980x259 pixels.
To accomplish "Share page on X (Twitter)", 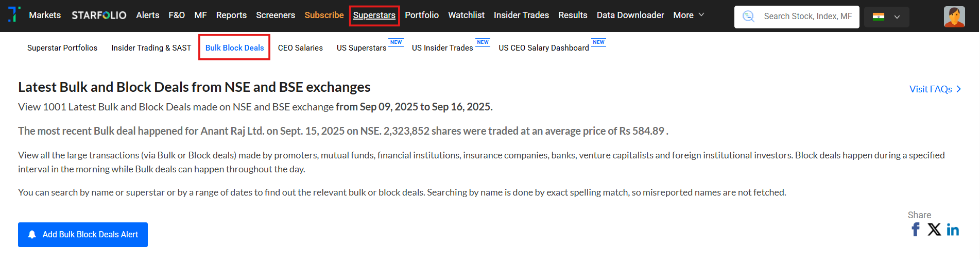I will click(x=934, y=230).
